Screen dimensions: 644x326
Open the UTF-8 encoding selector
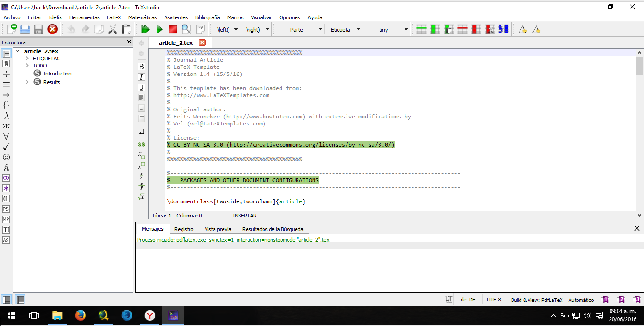496,300
